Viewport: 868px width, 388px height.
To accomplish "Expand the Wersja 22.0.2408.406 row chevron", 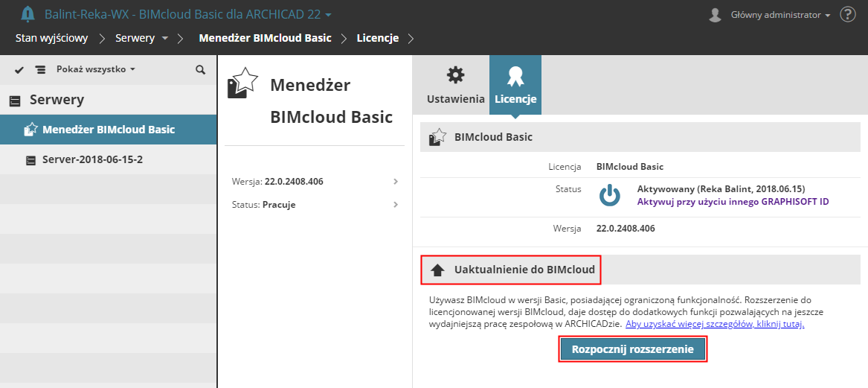I will pyautogui.click(x=395, y=181).
